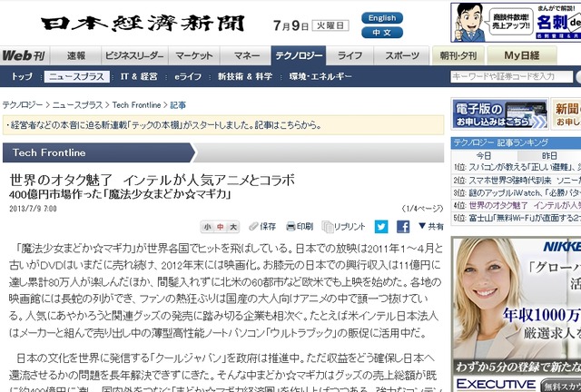The width and height of the screenshot is (581, 392).
Task: Click the Nikkei Executive job advertisement
Action: click(x=517, y=314)
